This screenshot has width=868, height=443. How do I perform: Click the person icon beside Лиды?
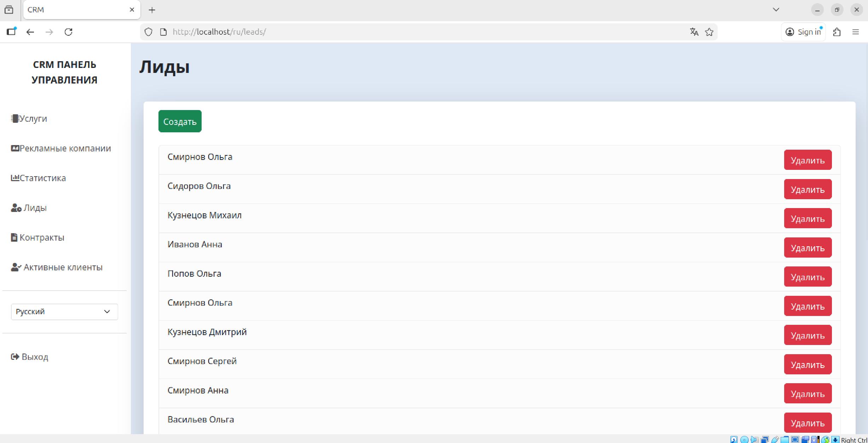16,208
